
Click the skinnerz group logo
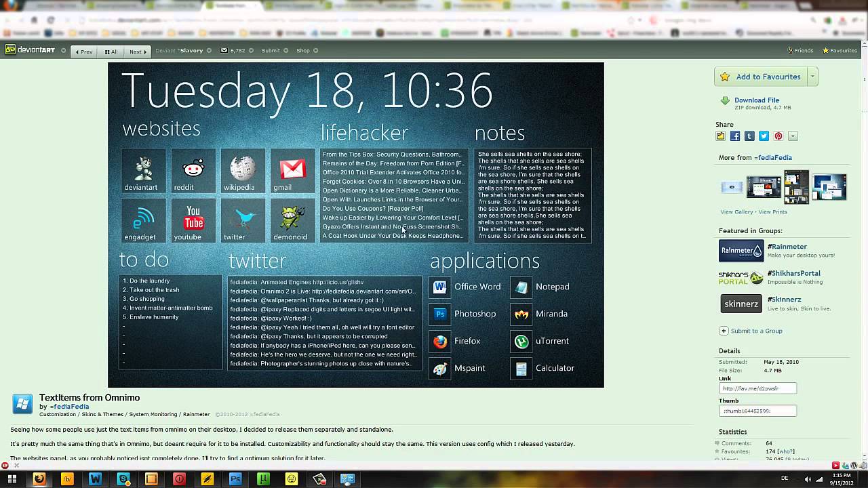pyautogui.click(x=741, y=304)
